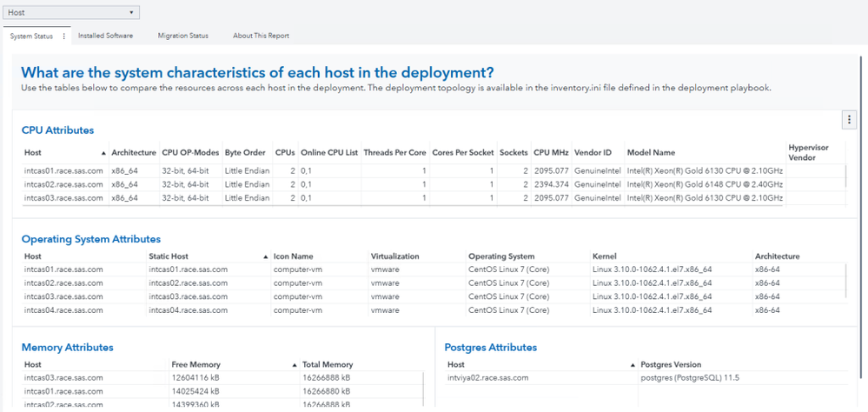Viewport: 868px width, 412px height.
Task: Click the Kernel column header
Action: 604,257
